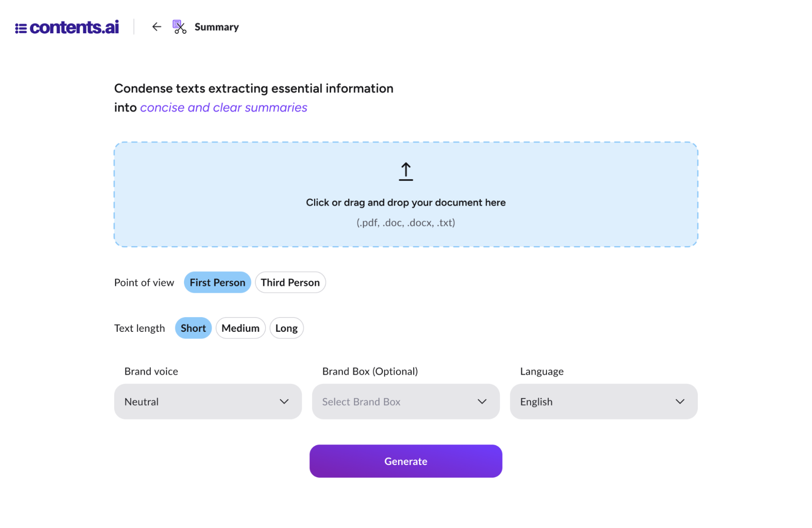Click the Language chevron arrow
Viewport: 812px width, 528px height.
tap(680, 402)
